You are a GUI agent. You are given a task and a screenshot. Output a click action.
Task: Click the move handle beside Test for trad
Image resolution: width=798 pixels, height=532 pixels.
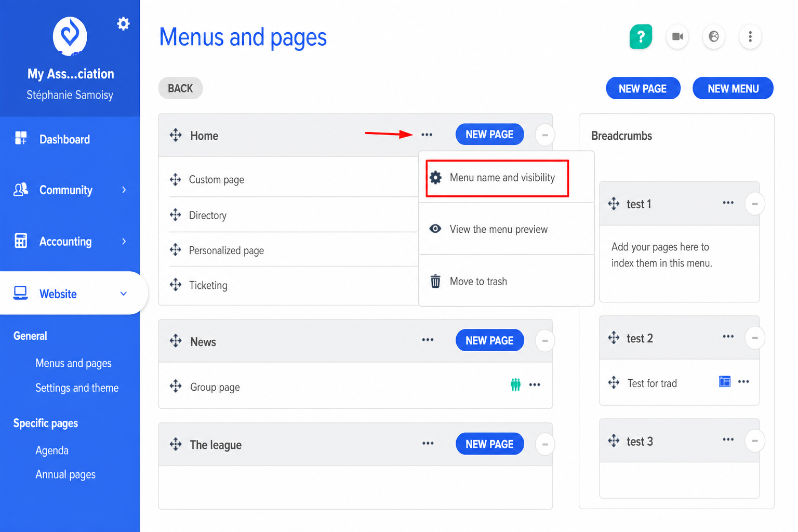tap(614, 383)
